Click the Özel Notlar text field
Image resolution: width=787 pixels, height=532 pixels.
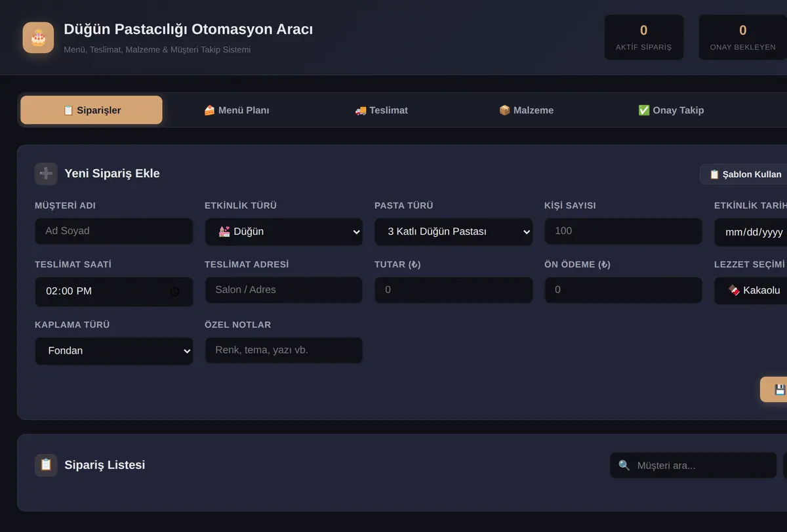tap(284, 350)
